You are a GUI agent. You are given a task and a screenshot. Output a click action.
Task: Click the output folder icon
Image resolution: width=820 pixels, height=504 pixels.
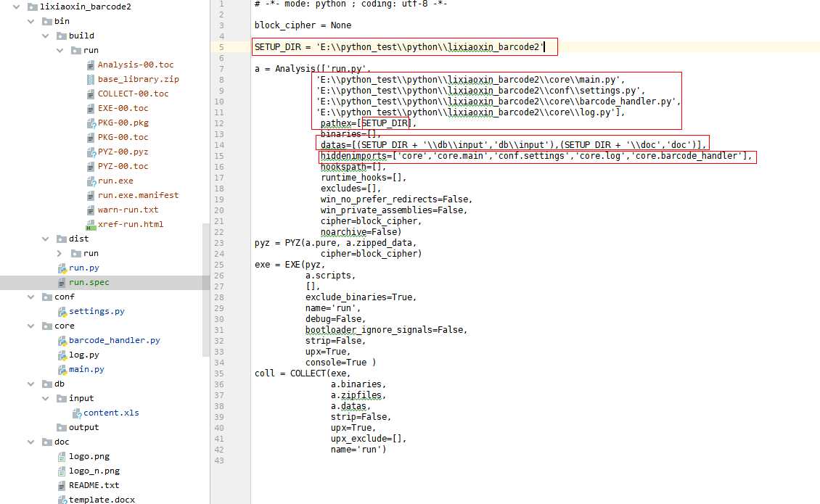[x=62, y=428]
